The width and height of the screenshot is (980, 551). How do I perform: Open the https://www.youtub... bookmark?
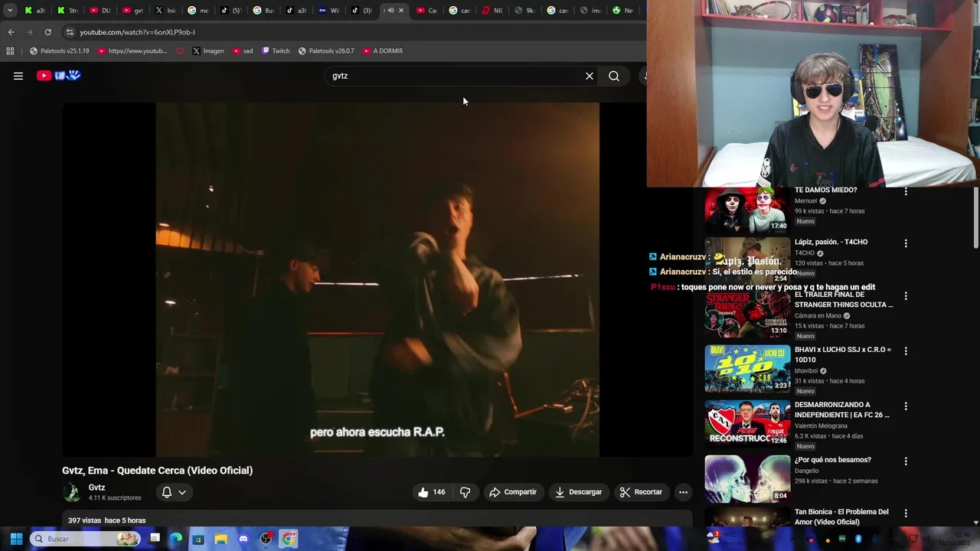click(x=132, y=51)
